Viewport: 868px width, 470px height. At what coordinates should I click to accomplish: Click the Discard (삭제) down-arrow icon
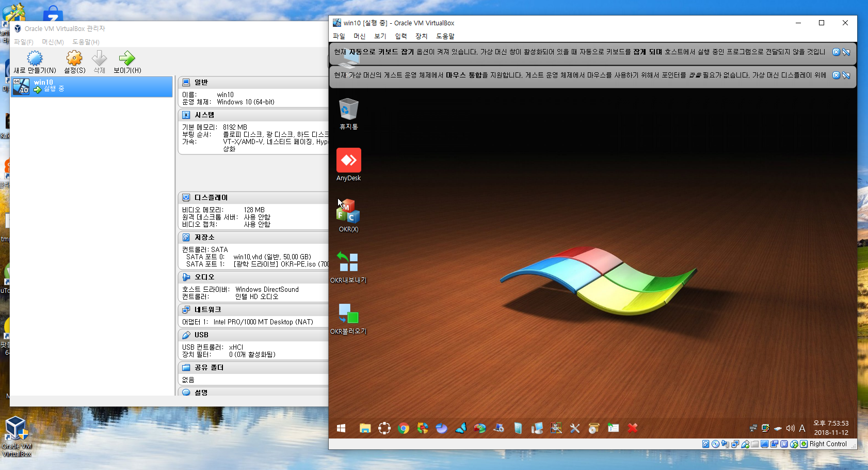coord(99,58)
